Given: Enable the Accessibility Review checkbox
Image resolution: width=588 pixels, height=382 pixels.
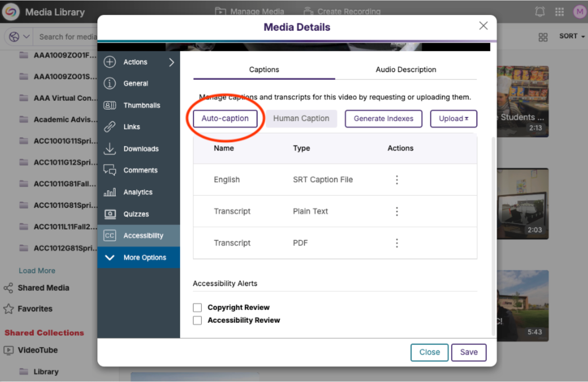Looking at the screenshot, I should [x=197, y=320].
